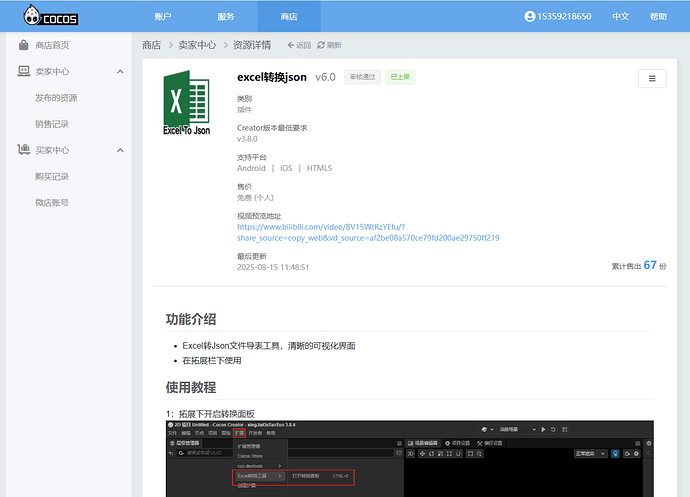This screenshot has width=690, height=497.
Task: Open the 服务 top menu
Action: pos(226,17)
